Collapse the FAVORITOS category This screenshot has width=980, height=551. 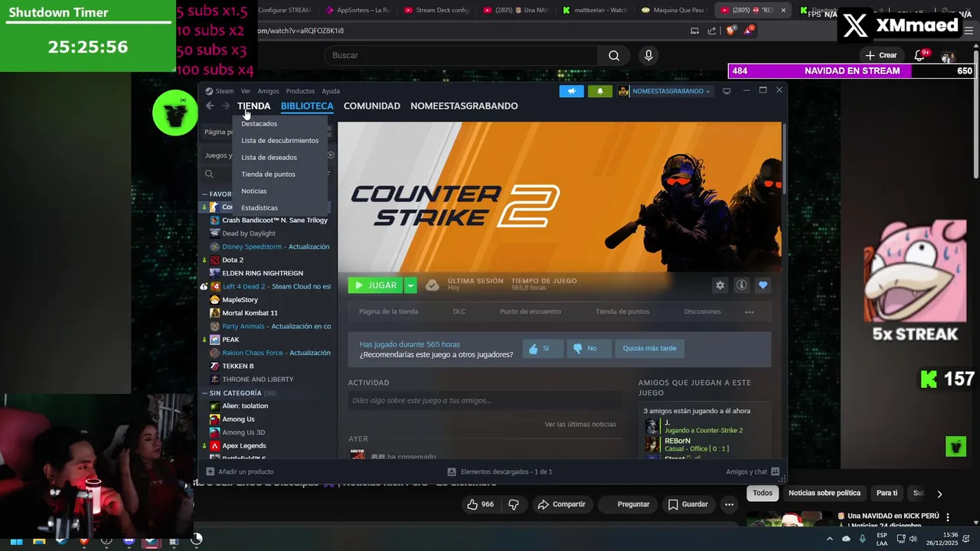tap(204, 194)
